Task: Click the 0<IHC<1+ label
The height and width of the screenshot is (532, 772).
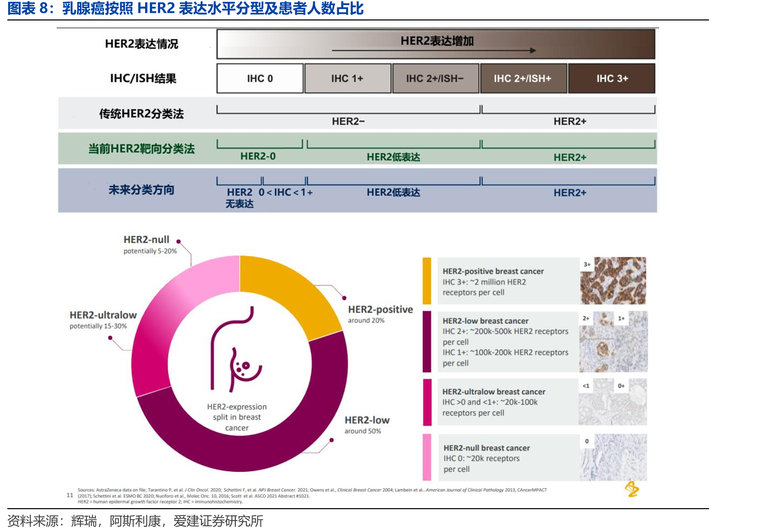Action: (286, 192)
